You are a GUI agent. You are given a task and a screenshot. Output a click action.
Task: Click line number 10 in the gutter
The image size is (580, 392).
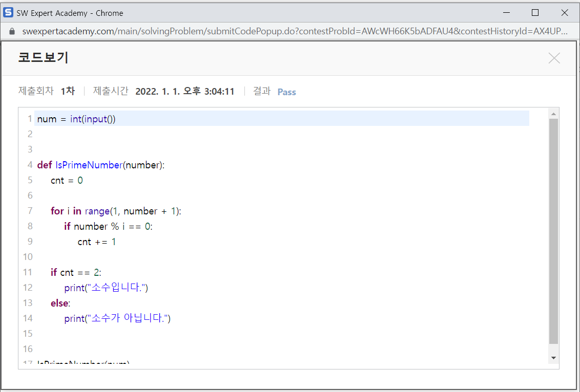(28, 257)
